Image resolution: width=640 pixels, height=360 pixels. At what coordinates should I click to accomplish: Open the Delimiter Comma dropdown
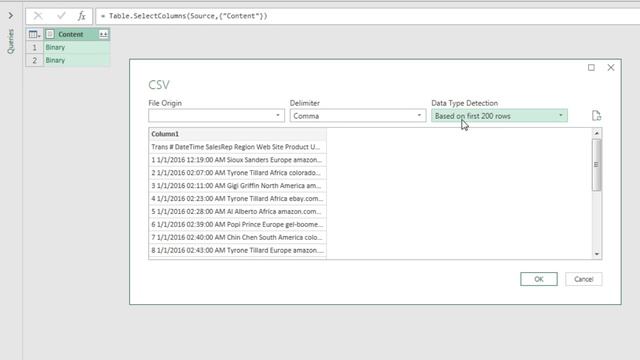tap(358, 116)
